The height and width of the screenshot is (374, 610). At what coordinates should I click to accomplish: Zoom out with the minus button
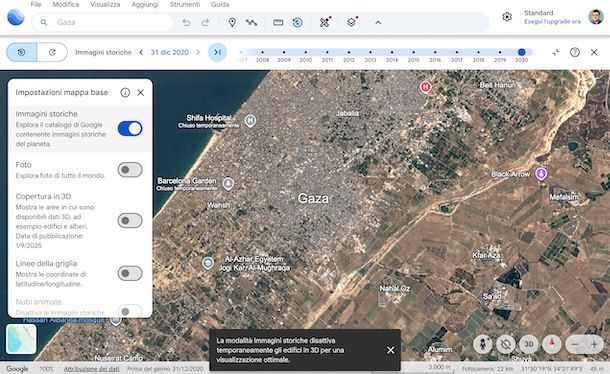click(575, 344)
